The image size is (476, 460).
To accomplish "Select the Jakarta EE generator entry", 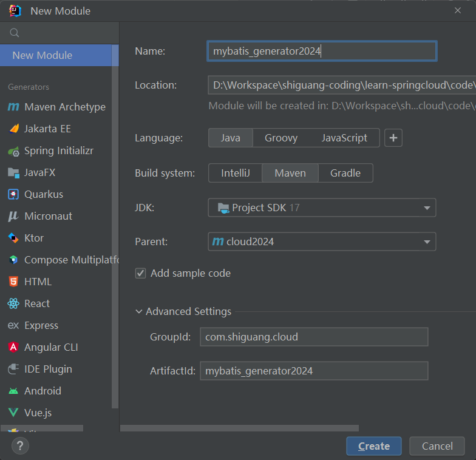I will (56, 129).
